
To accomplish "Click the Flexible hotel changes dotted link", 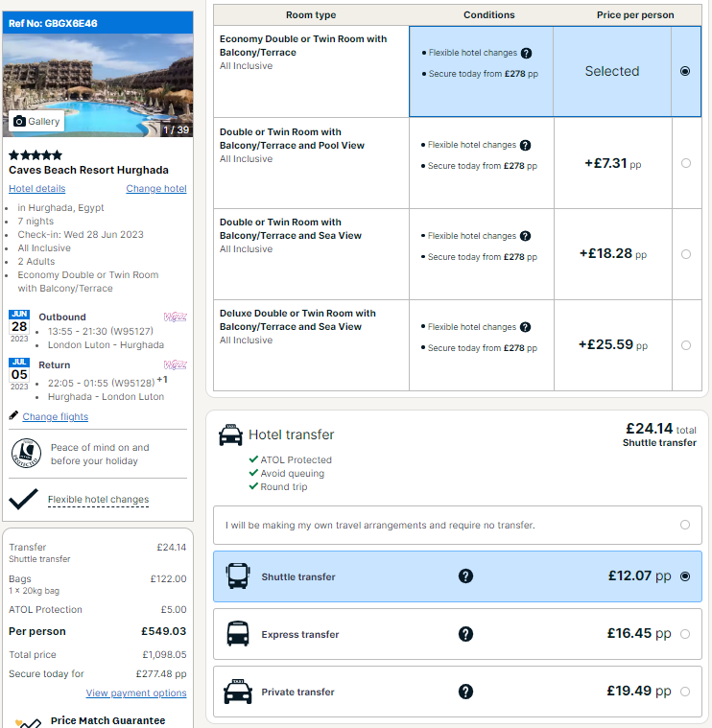I will click(99, 500).
